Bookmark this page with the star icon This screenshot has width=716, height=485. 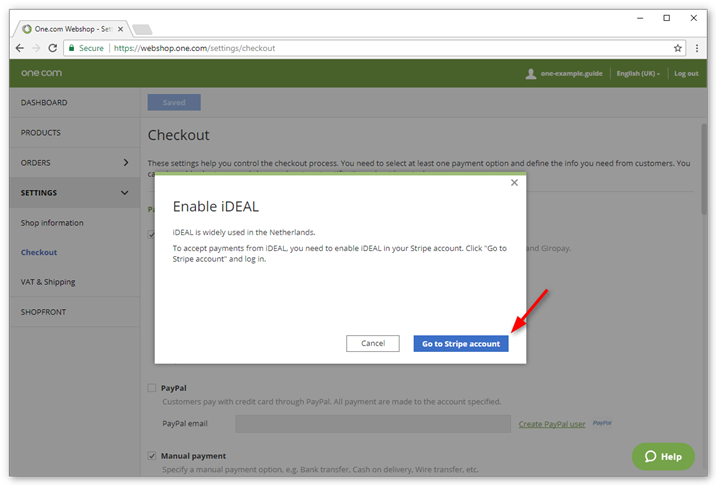(x=677, y=48)
